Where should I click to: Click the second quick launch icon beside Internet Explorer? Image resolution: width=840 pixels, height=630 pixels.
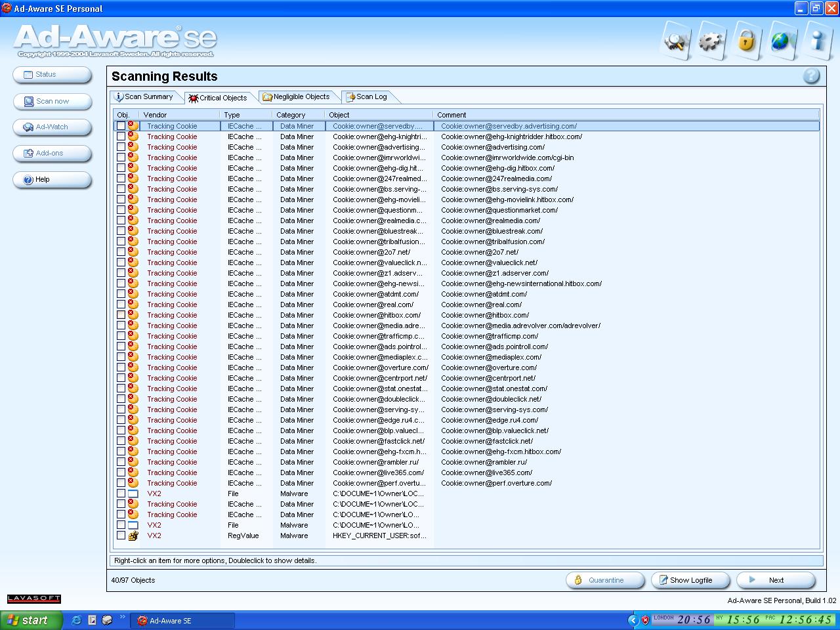[92, 620]
